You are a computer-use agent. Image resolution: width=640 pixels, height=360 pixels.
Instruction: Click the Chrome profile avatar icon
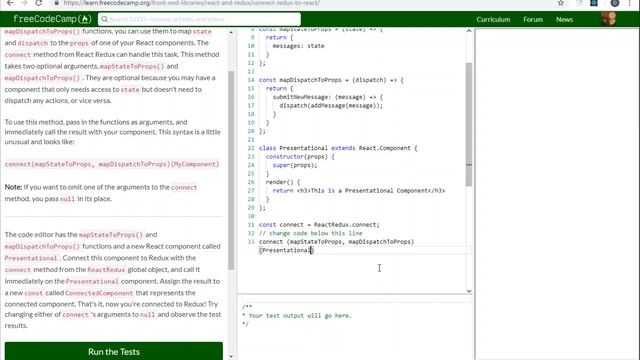pyautogui.click(x=615, y=3)
